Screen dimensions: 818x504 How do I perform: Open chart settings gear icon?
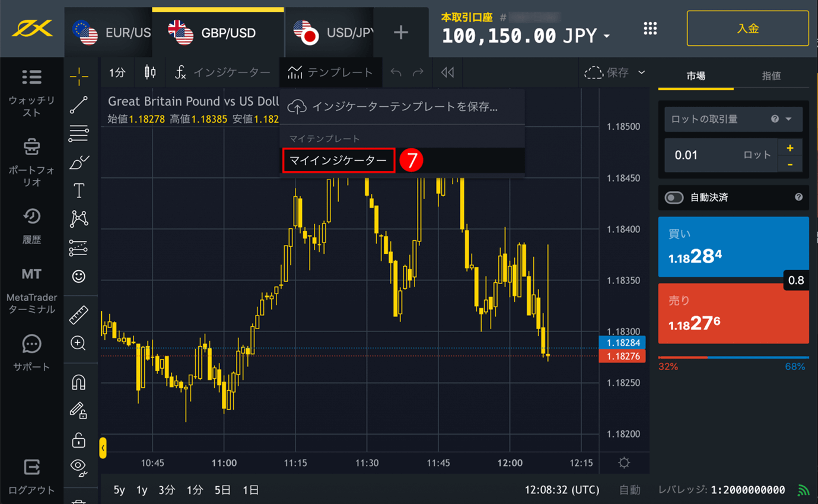(624, 462)
